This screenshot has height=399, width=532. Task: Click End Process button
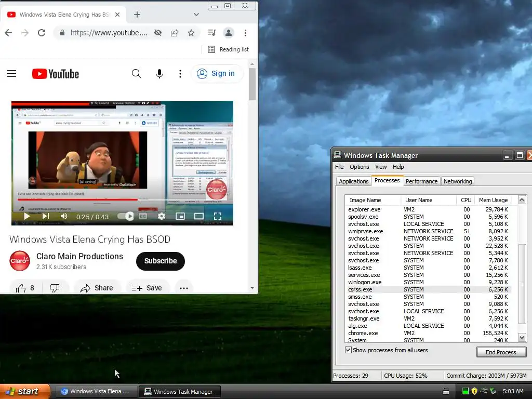(501, 352)
